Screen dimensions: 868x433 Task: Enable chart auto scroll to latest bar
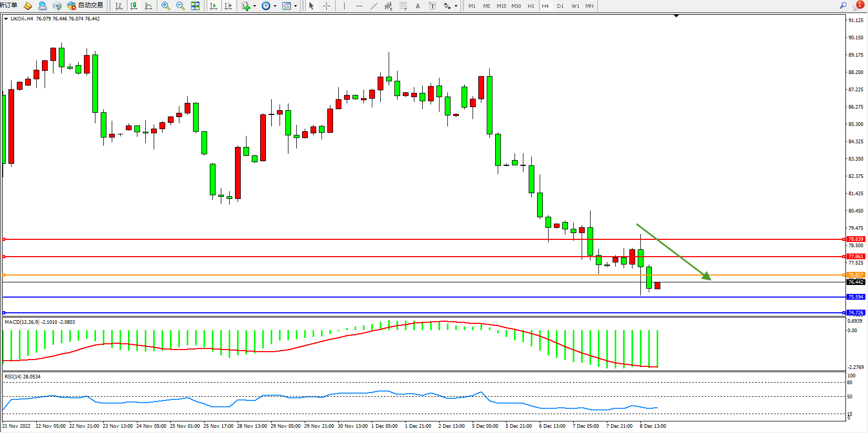click(x=213, y=6)
